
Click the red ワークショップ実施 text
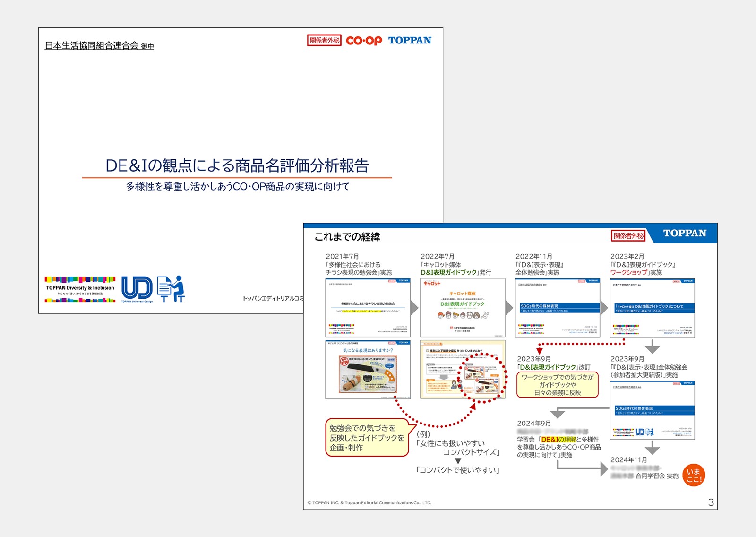[x=636, y=273]
